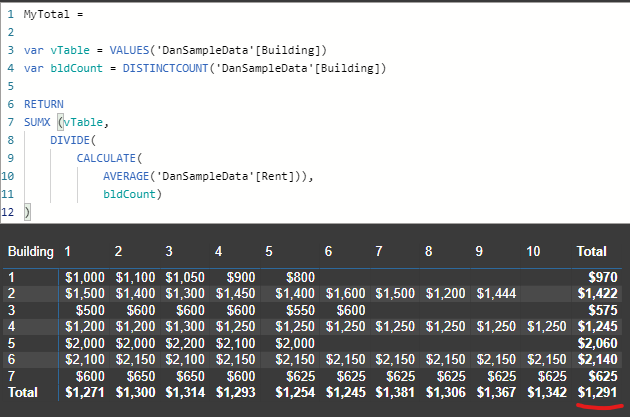Select the grand total $1,291 cell
The width and height of the screenshot is (630, 417).
point(597,392)
